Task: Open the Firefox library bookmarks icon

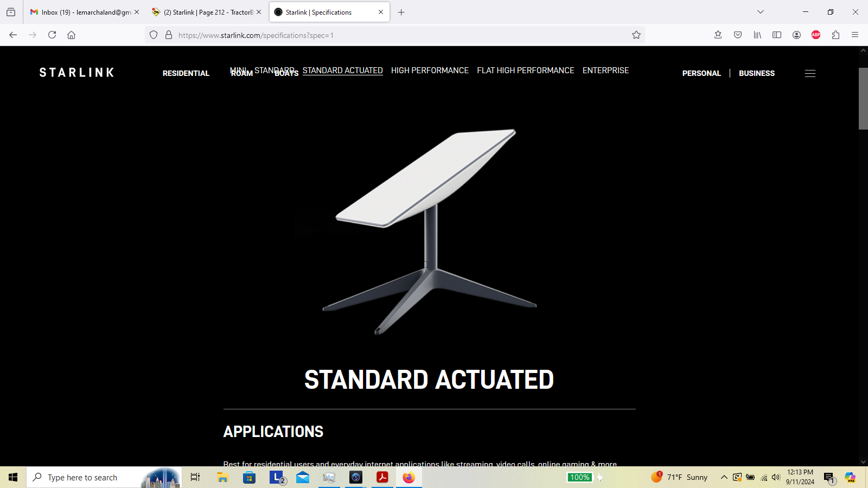Action: 757,35
